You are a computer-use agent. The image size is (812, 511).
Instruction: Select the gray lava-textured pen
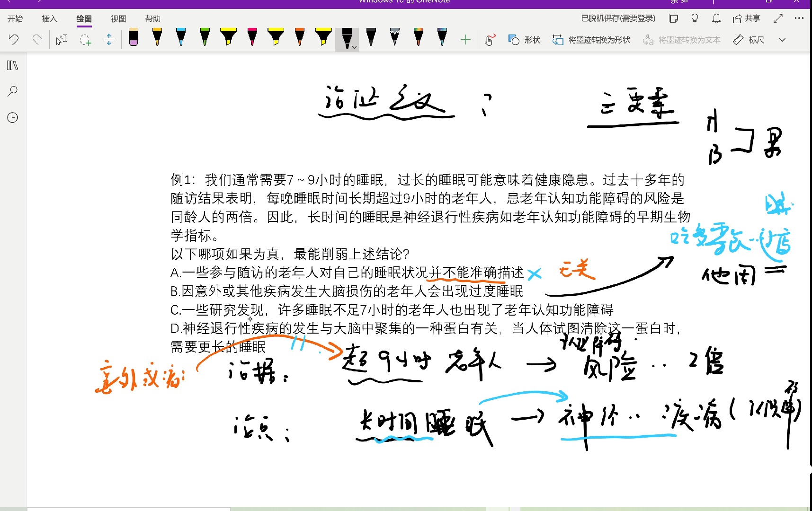(395, 37)
